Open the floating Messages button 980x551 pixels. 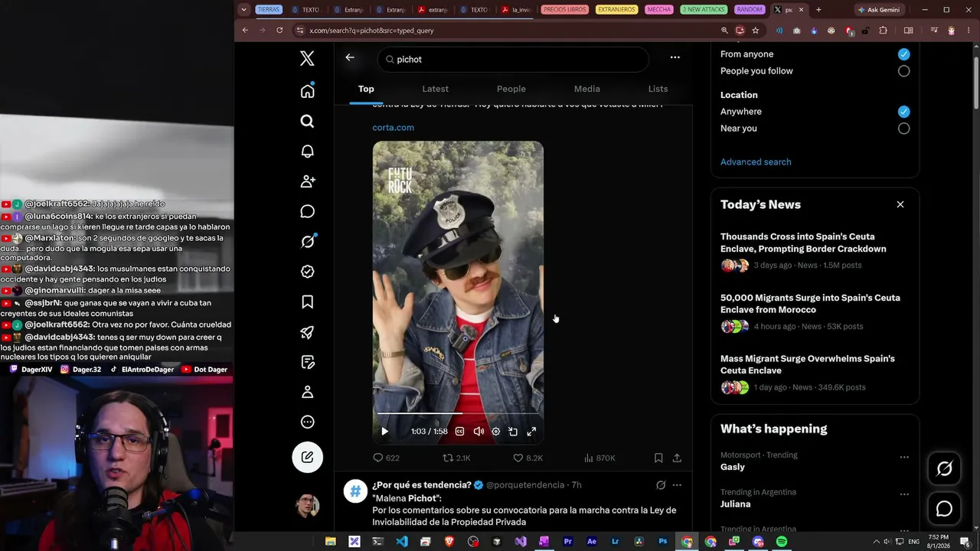pyautogui.click(x=944, y=509)
